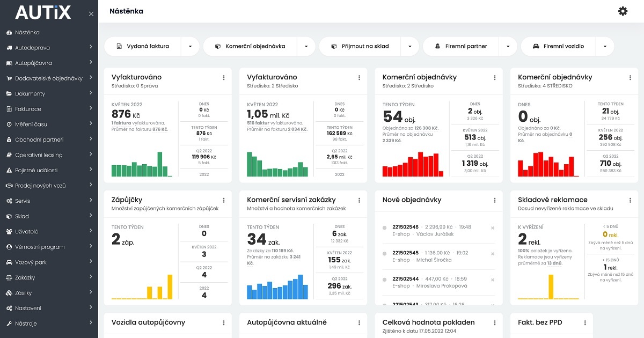Dismiss order 221502546 with its X icon
644x338 pixels.
pos(493,227)
